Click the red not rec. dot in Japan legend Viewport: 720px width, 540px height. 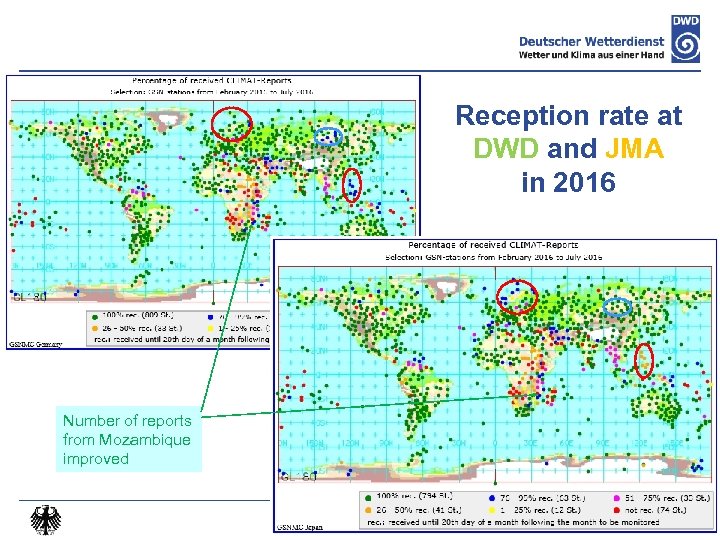point(617,510)
